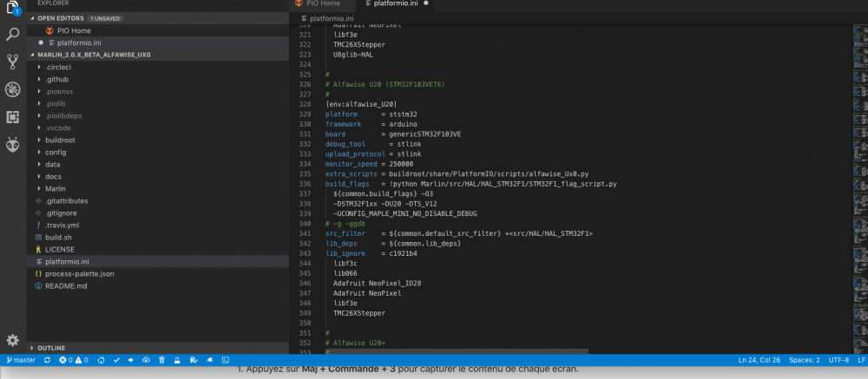Click the 'upload_protocol = stlink' line
Image resolution: width=868 pixels, height=379 pixels.
373,154
